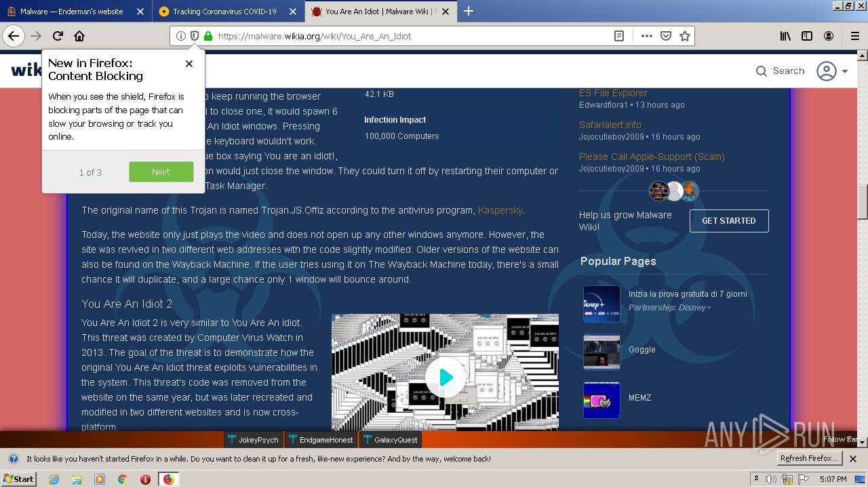868x488 pixels.
Task: Click Refresh Firefox… button
Action: [809, 459]
